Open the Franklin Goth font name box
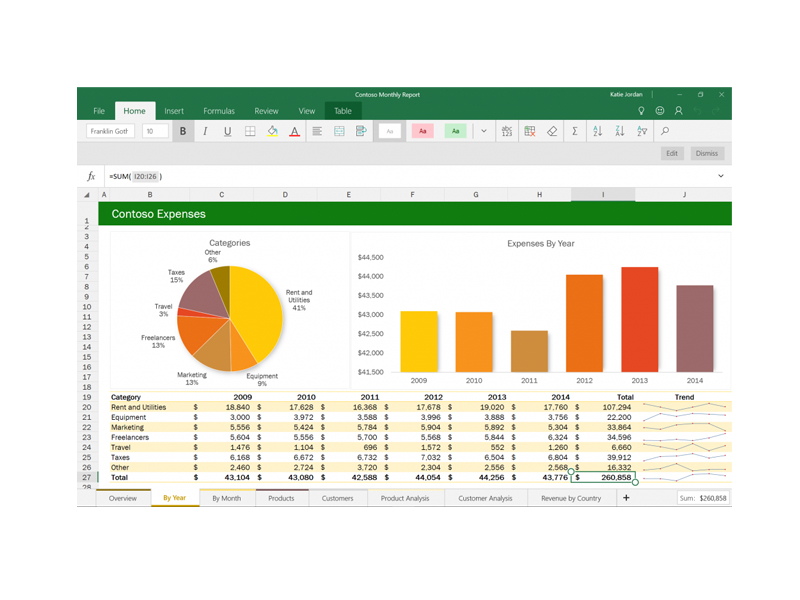This screenshot has height=600, width=800. (110, 131)
